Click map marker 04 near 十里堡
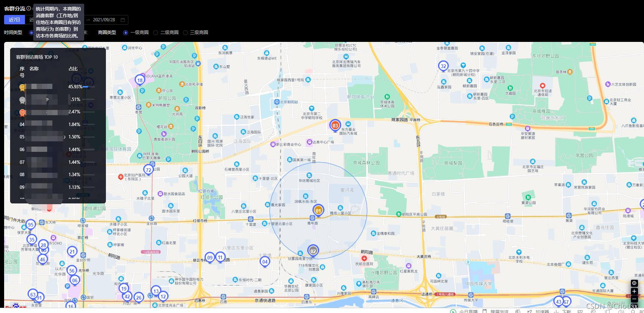Screen dimensions: 644x313 [265, 262]
